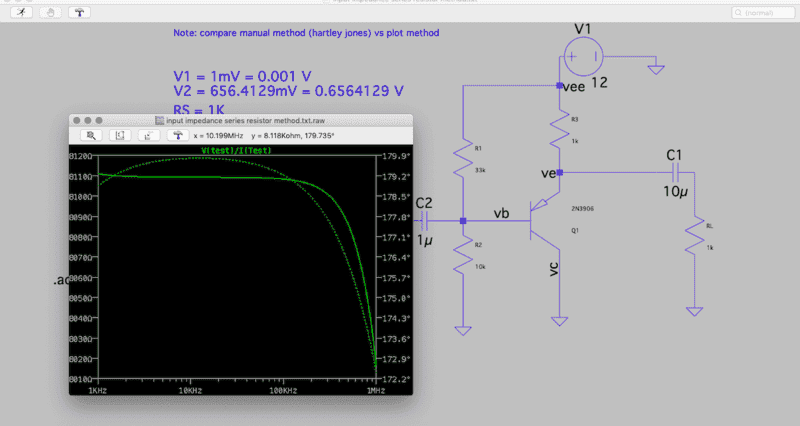
Task: Click the C2 capacitor name label
Action: click(x=424, y=203)
